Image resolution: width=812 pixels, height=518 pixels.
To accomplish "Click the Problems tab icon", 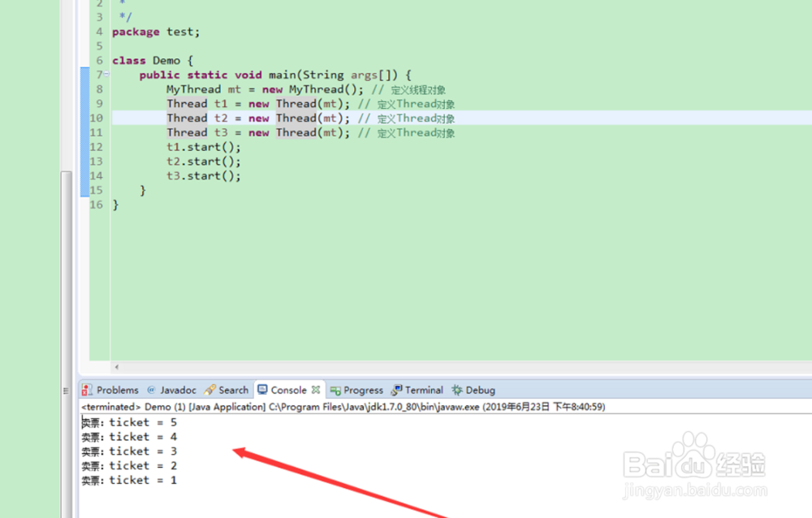I will pos(87,390).
